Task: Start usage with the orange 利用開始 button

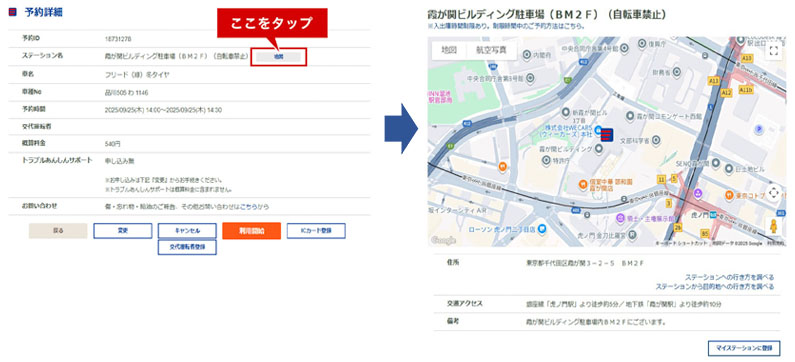Action: point(251,231)
